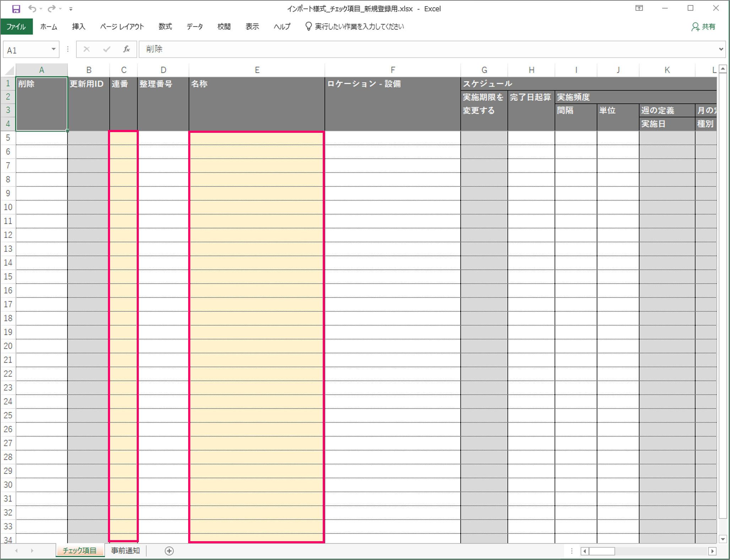The image size is (730, 560).
Task: Expand the formula bar with chevron
Action: [721, 49]
